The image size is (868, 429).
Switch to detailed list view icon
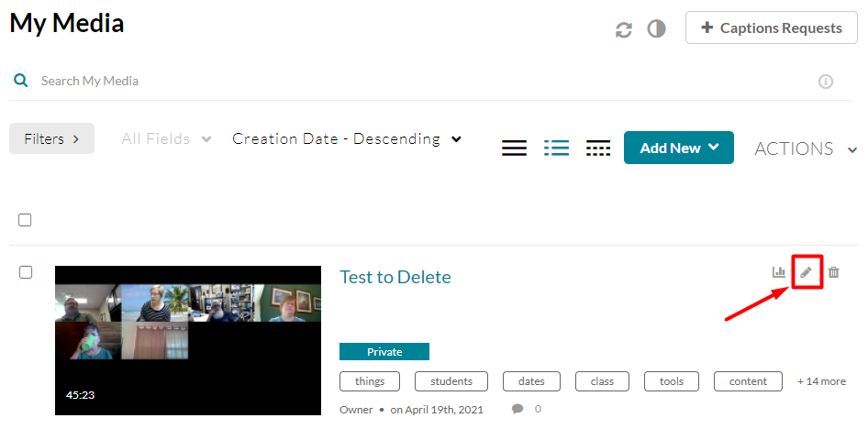tap(556, 148)
